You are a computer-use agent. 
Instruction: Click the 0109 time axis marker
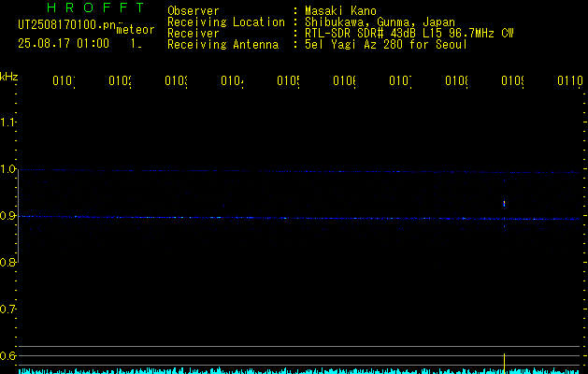[x=512, y=80]
